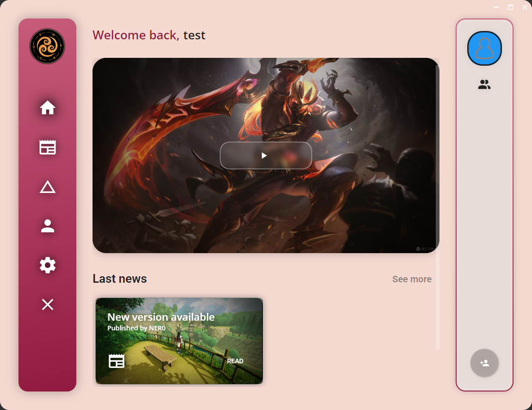Open the News section icon in sidebar
Image resolution: width=532 pixels, height=410 pixels.
point(48,147)
